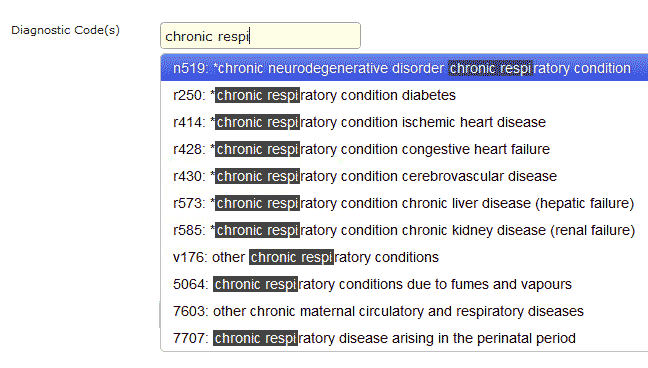This screenshot has height=368, width=648.
Task: Pick r585 chronic kidney disease suggestion
Action: pyautogui.click(x=404, y=230)
